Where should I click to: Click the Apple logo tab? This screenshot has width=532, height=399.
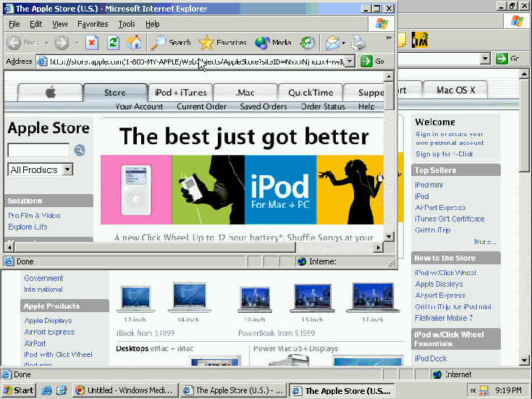pyautogui.click(x=51, y=92)
